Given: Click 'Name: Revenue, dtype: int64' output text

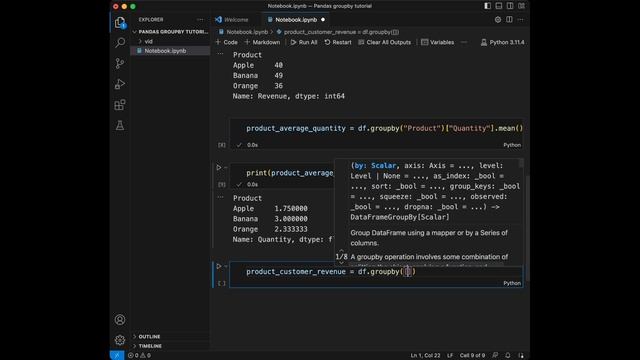Looking at the screenshot, I should [x=289, y=96].
